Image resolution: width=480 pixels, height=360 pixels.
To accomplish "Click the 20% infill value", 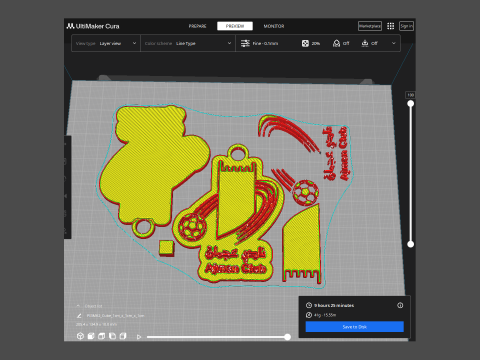I will pos(316,43).
